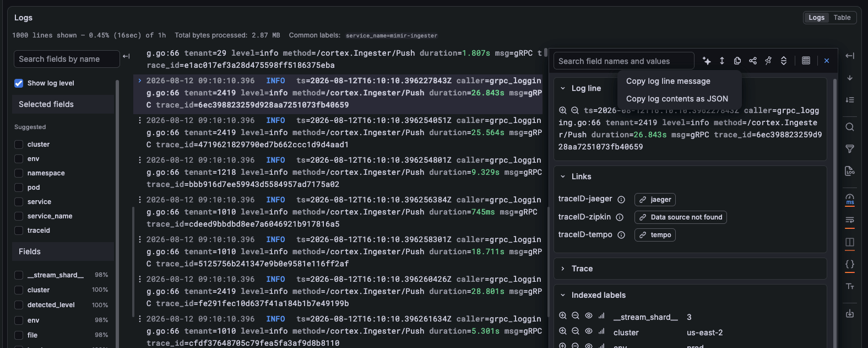The image size is (868, 348).
Task: Click info icon next to traceID-tempo
Action: coord(621,235)
